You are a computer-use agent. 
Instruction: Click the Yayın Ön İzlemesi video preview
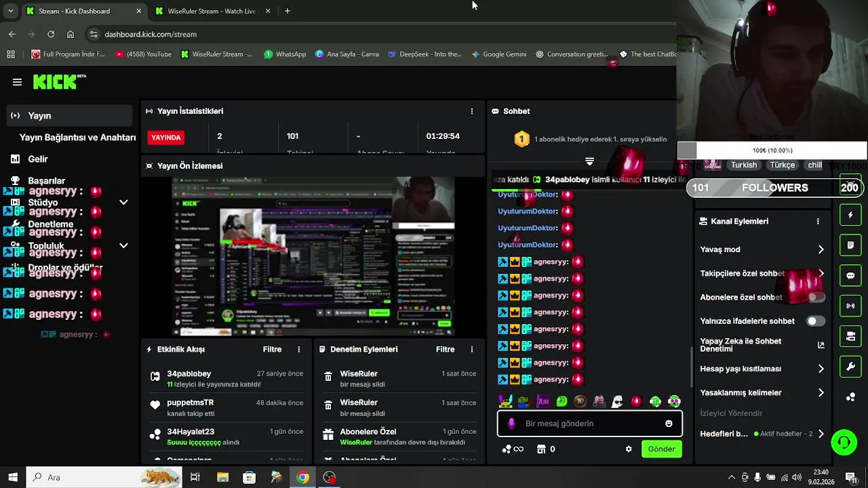pyautogui.click(x=313, y=256)
